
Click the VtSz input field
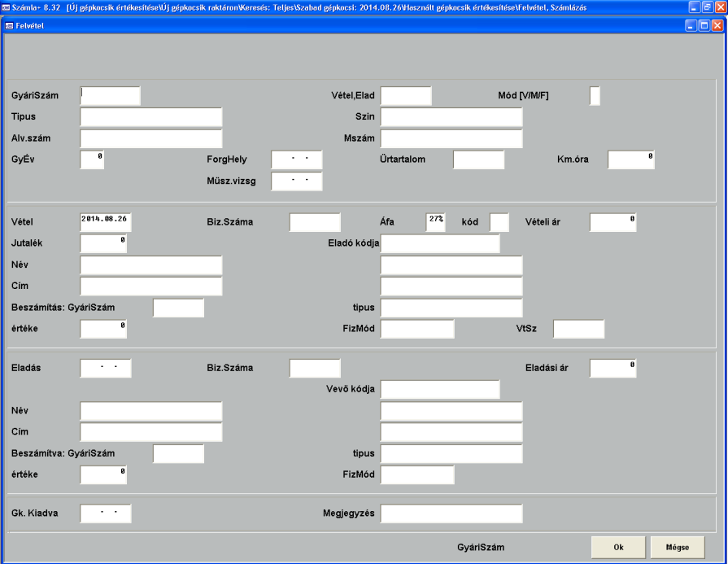[578, 329]
